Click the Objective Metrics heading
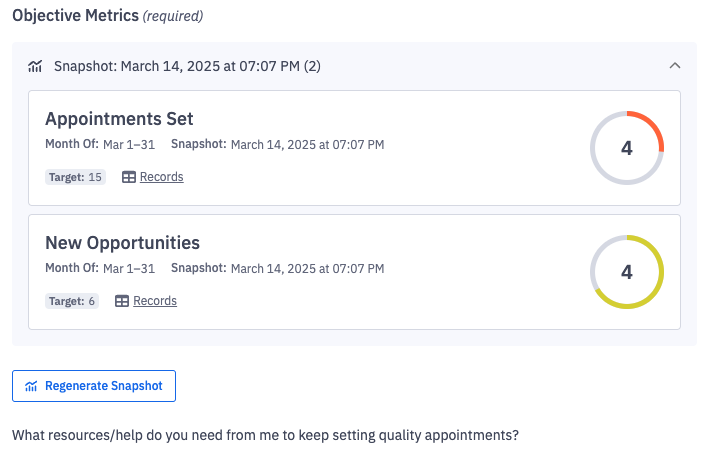The image size is (709, 454). [x=75, y=16]
